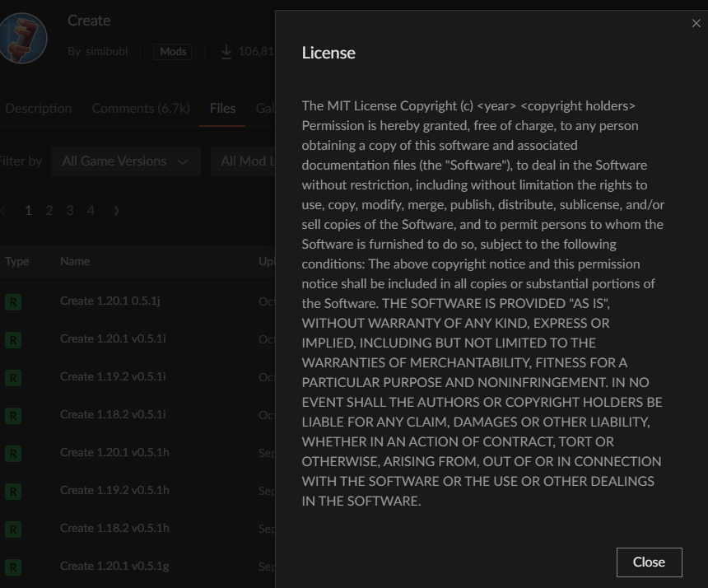Click the next page chevron arrow
Viewport: 708px width, 588px height.
click(116, 211)
